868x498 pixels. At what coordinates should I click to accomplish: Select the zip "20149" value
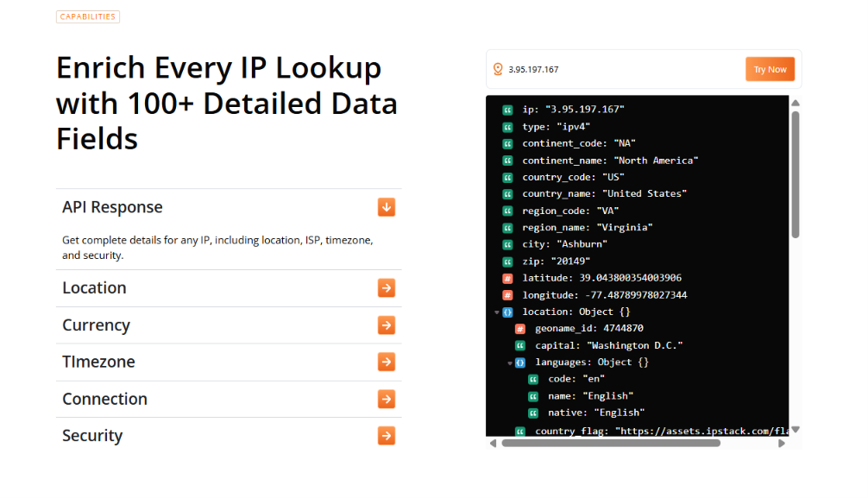coord(570,261)
